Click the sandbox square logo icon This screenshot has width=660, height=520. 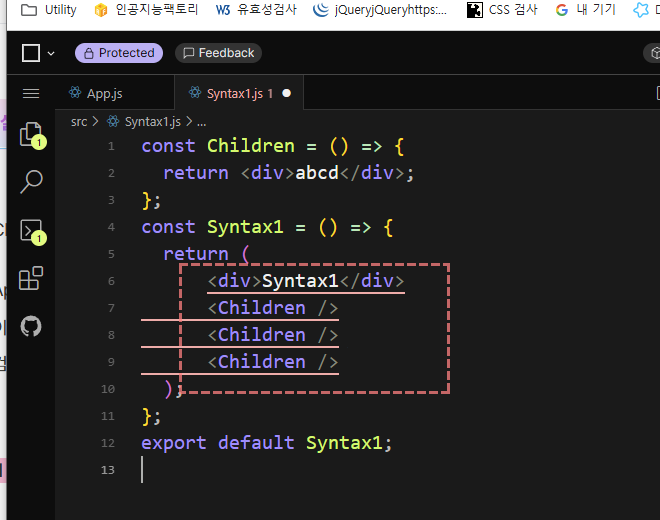tap(31, 53)
